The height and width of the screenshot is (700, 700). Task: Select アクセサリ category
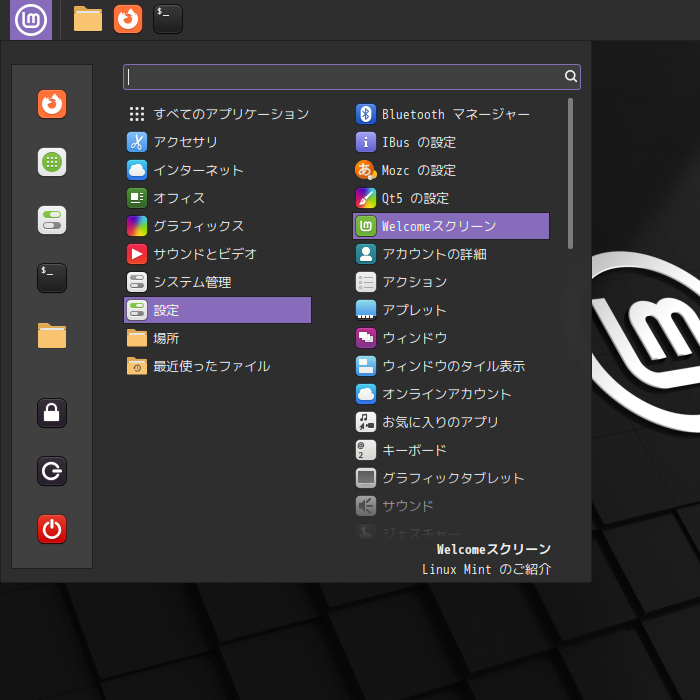pyautogui.click(x=217, y=142)
